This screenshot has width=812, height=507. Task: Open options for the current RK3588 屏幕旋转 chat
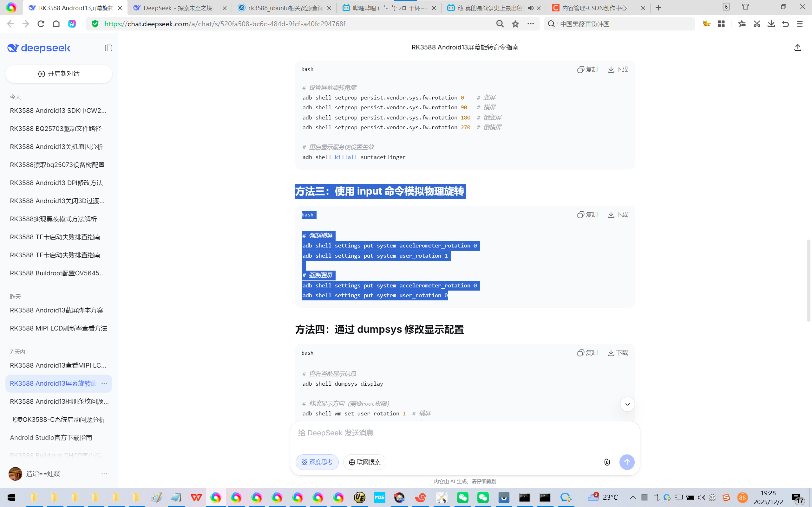pos(104,383)
